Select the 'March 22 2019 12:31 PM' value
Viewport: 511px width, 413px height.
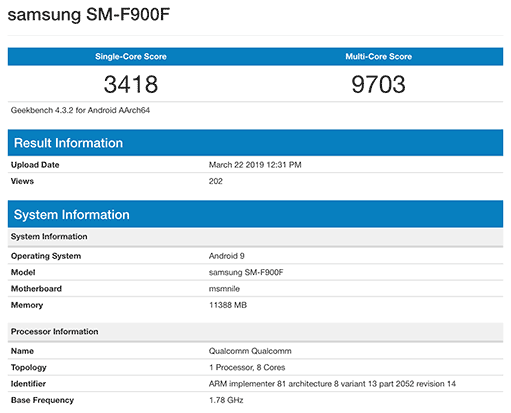pos(255,165)
